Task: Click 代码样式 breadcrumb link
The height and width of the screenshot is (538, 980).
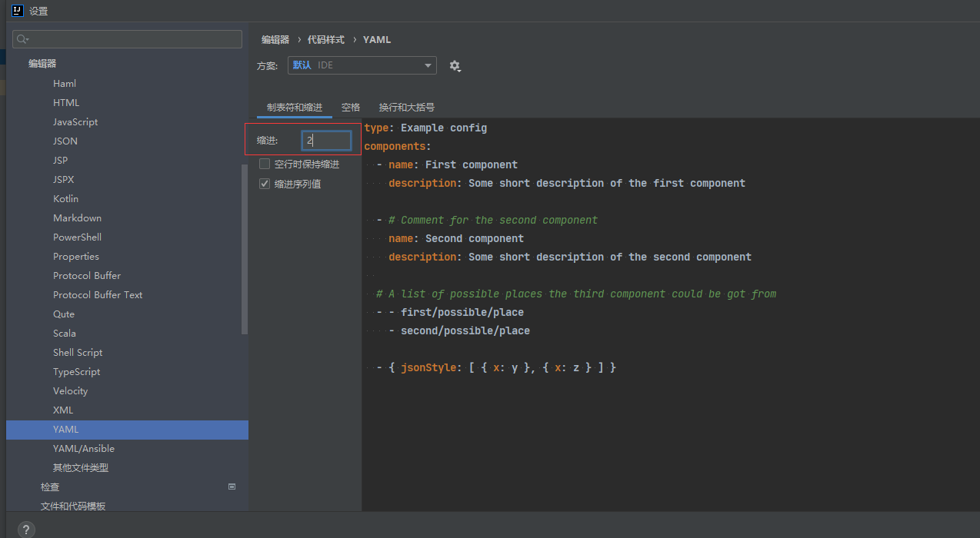Action: 326,39
